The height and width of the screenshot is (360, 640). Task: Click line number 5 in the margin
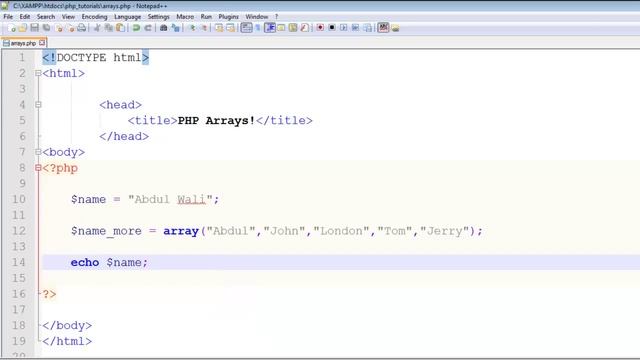click(22, 121)
